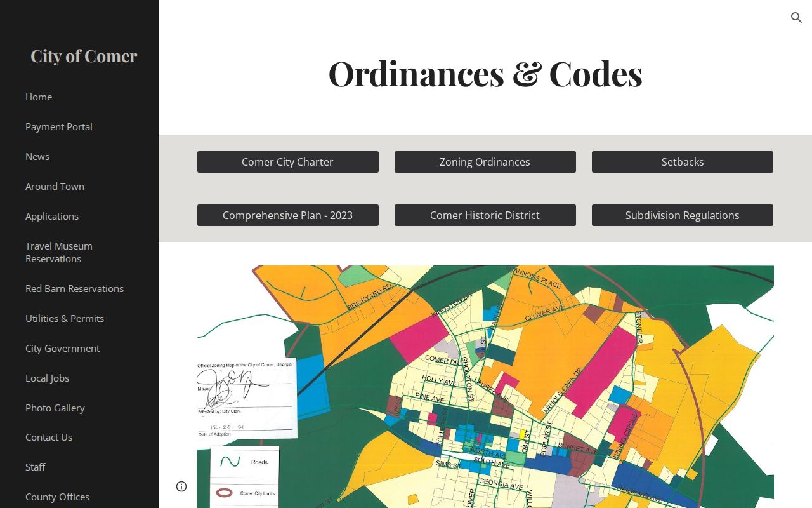Click Comer Historic District button

(485, 215)
